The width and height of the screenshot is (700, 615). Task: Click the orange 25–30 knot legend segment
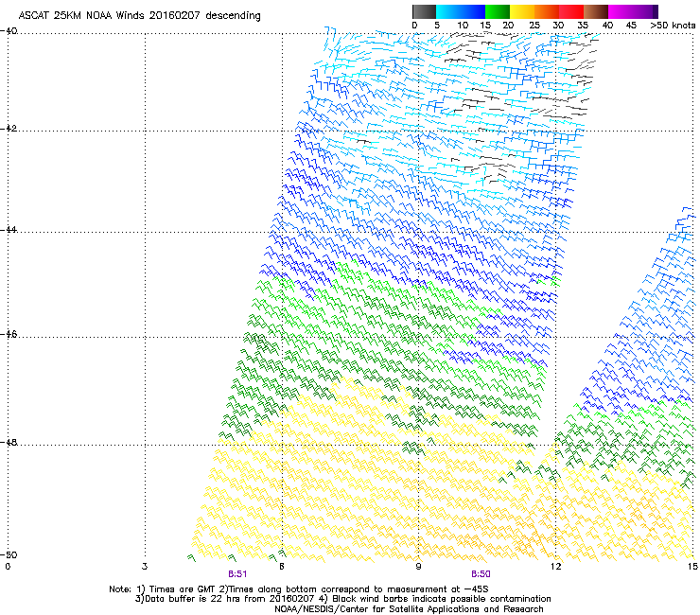(547, 11)
